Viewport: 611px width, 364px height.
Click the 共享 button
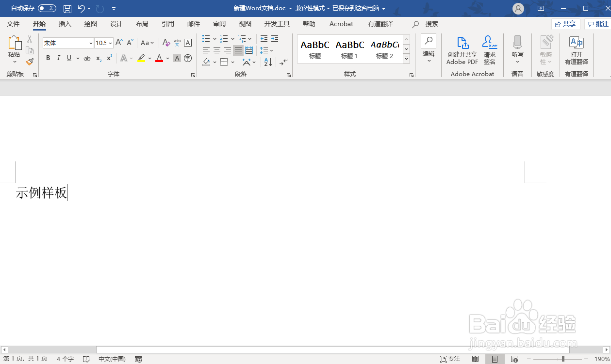coord(565,23)
